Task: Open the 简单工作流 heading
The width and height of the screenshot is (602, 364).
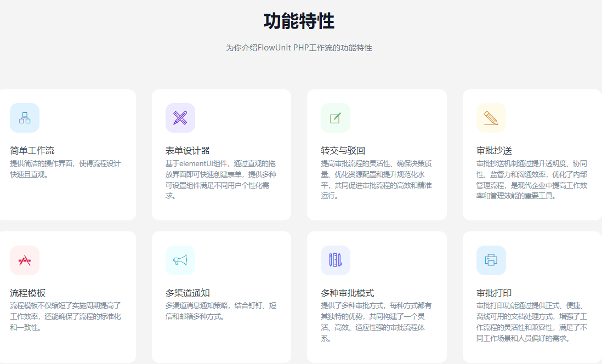Action: pyautogui.click(x=32, y=150)
